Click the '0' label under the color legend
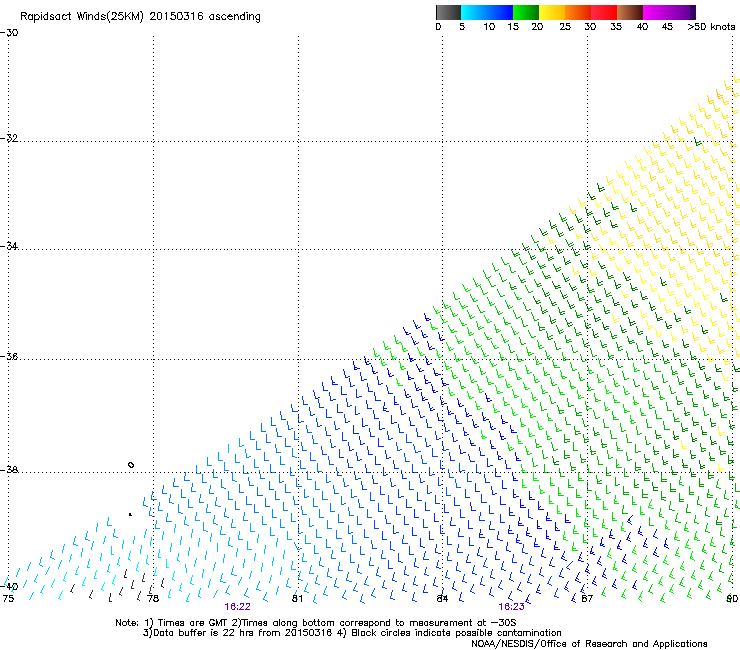 pyautogui.click(x=438, y=27)
